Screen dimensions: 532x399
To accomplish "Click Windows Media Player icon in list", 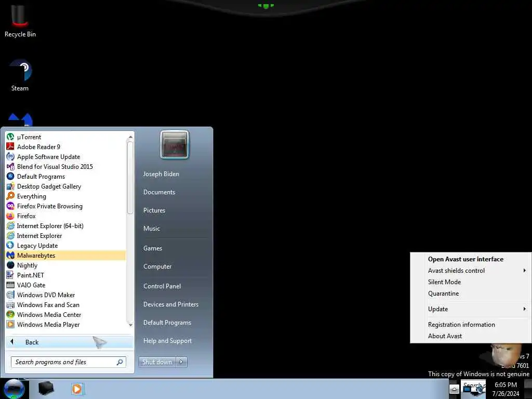I will click(10, 324).
